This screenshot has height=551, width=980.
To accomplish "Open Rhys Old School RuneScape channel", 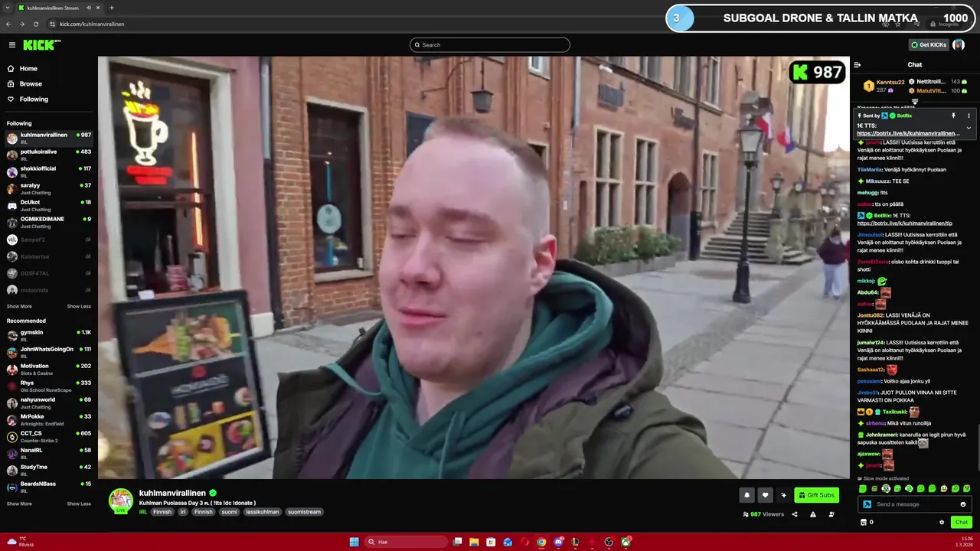I will 49,386.
